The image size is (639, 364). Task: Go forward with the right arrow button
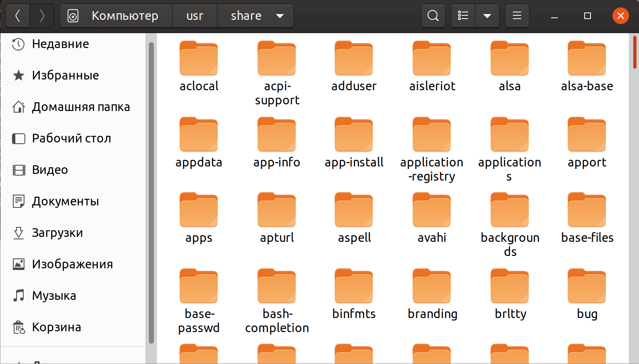pyautogui.click(x=42, y=16)
